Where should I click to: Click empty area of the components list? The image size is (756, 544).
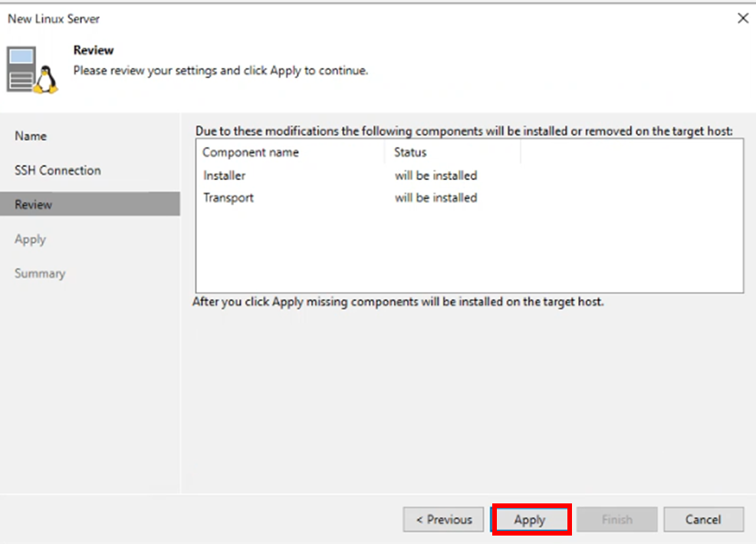468,253
